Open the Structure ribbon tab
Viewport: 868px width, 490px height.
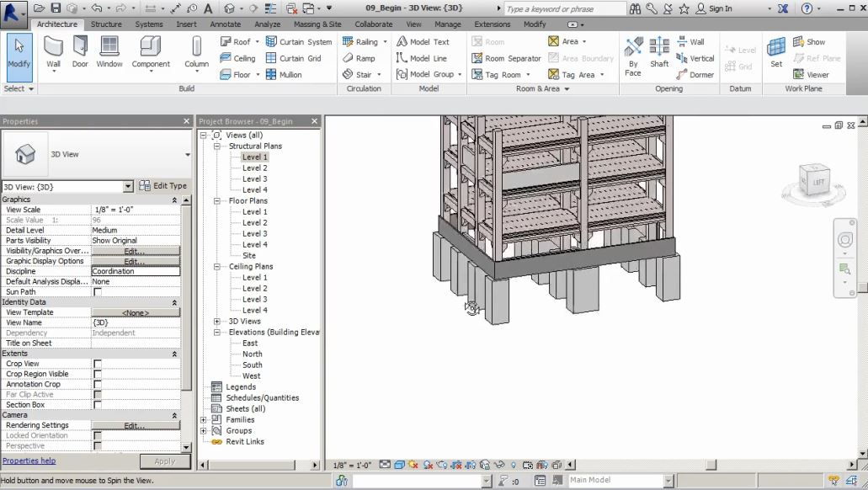pyautogui.click(x=106, y=24)
